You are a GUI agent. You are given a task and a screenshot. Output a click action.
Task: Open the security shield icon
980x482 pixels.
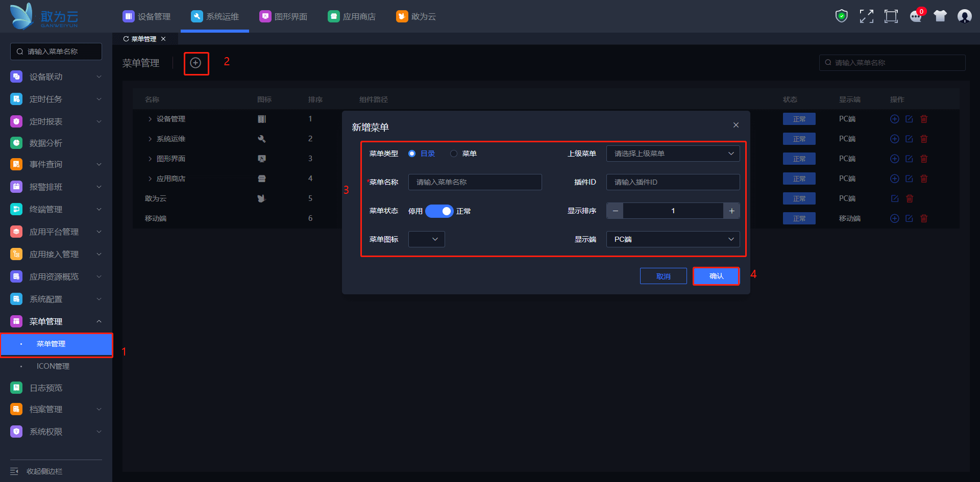[842, 16]
